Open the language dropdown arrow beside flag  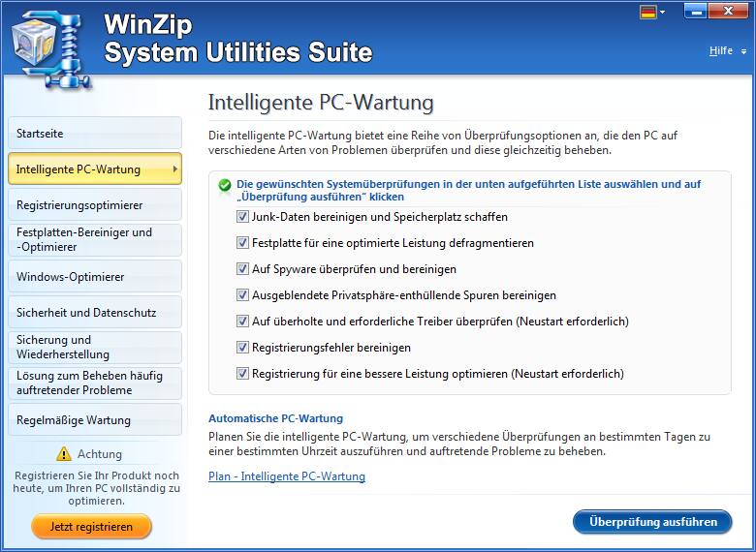coord(663,13)
